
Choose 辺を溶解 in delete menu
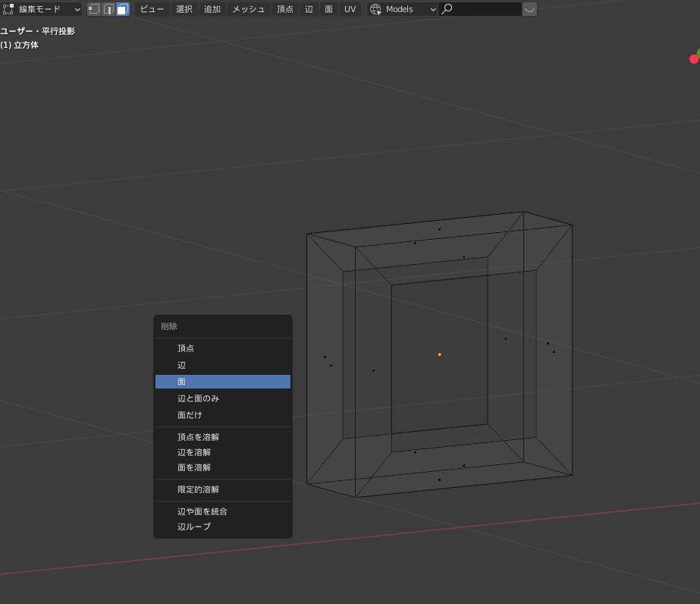[x=223, y=452]
